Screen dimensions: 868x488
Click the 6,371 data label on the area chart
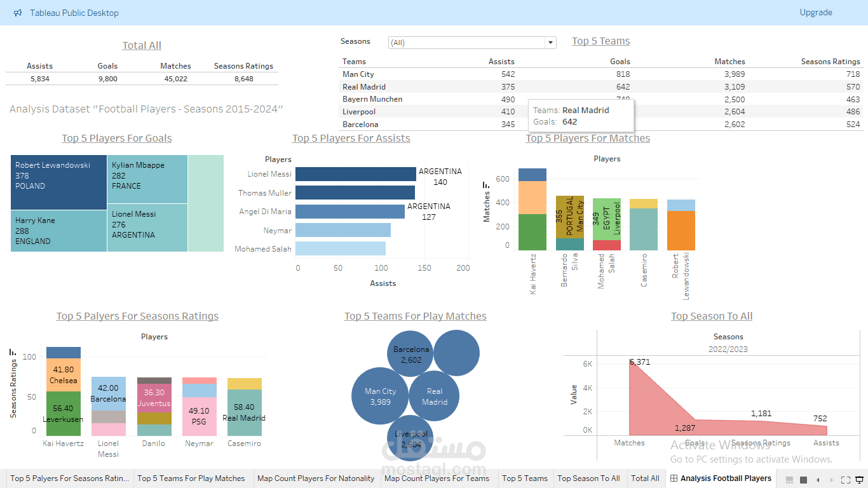click(x=641, y=362)
